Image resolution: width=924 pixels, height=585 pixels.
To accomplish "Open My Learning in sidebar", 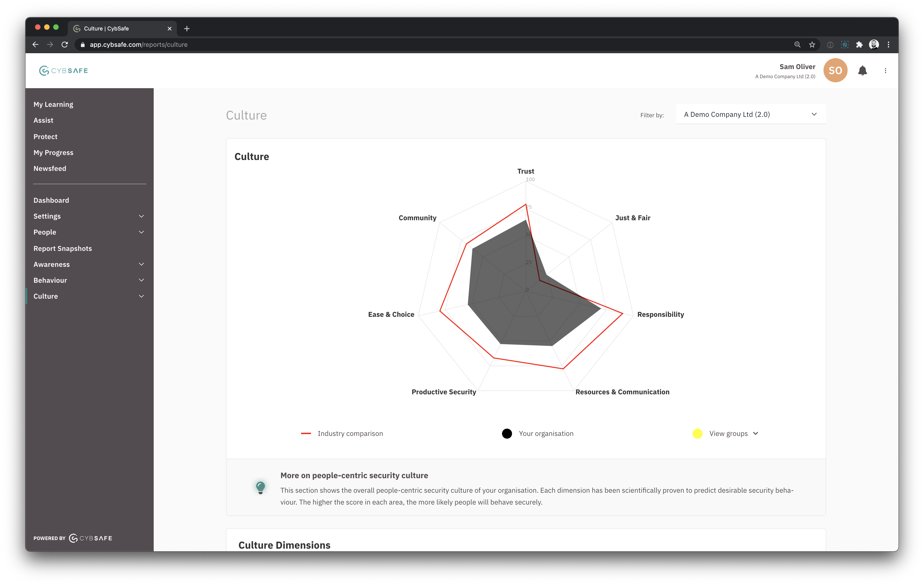I will 53,104.
